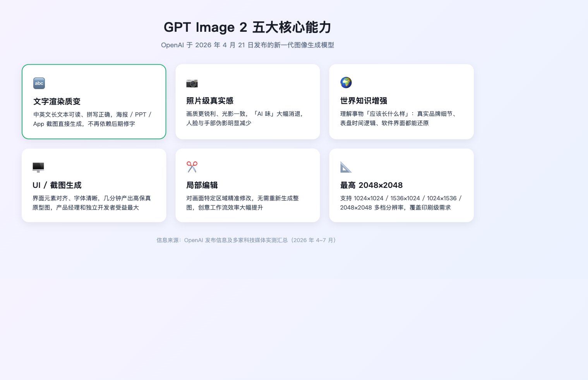Click the abc icon on 文字渲染质变 card
Viewport: 588px width, 380px height.
click(x=39, y=83)
